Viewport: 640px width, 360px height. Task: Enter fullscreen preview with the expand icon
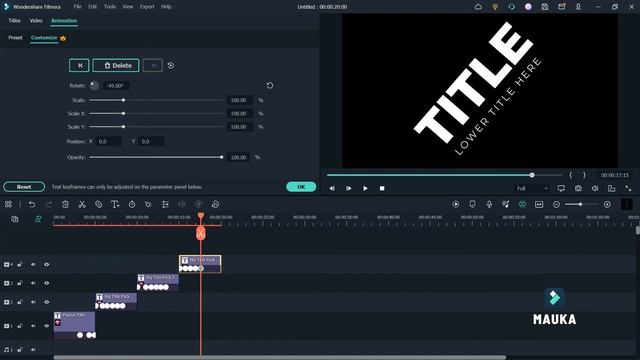coord(628,188)
